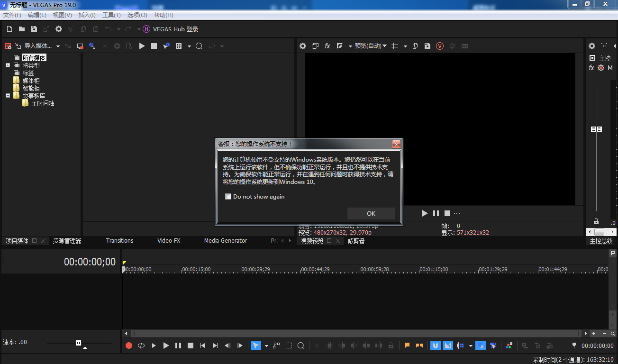Viewport: 618px width, 364px height.
Task: Open a project using the folder icon
Action: 22,29
